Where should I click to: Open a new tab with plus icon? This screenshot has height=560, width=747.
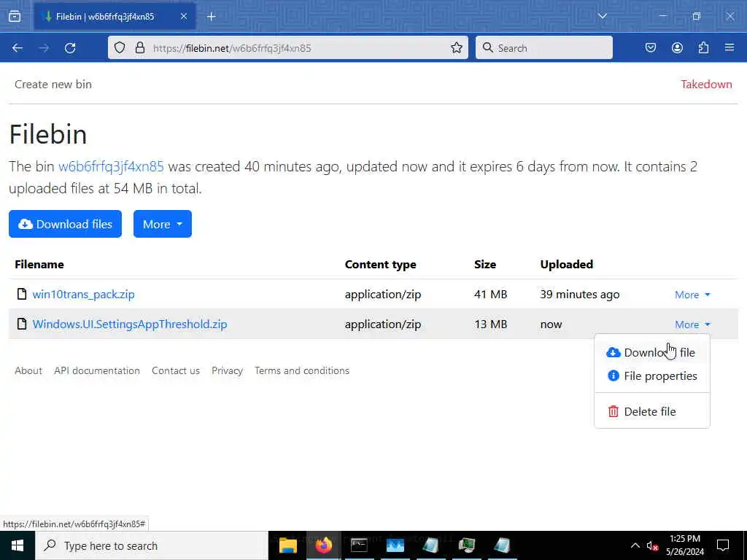point(211,17)
